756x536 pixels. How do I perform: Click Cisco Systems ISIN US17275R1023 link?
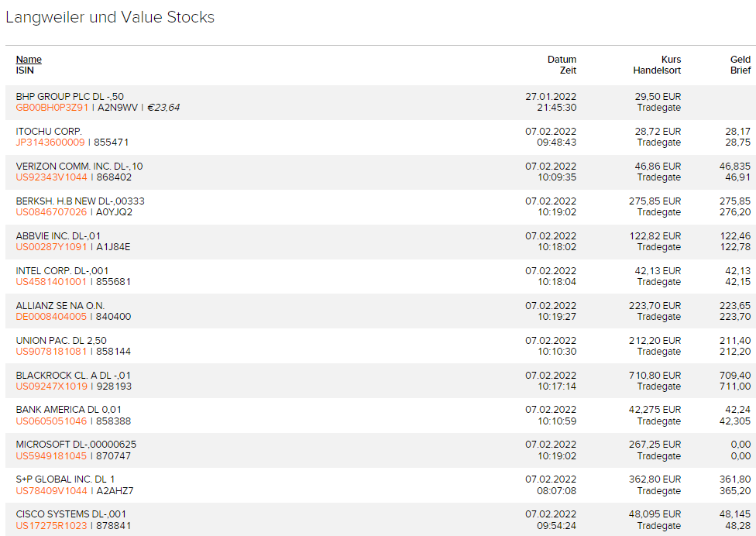pos(51,526)
